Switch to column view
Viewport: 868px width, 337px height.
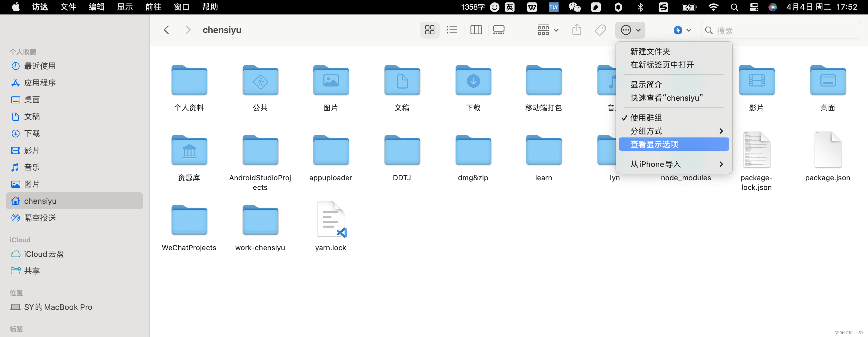click(x=476, y=30)
